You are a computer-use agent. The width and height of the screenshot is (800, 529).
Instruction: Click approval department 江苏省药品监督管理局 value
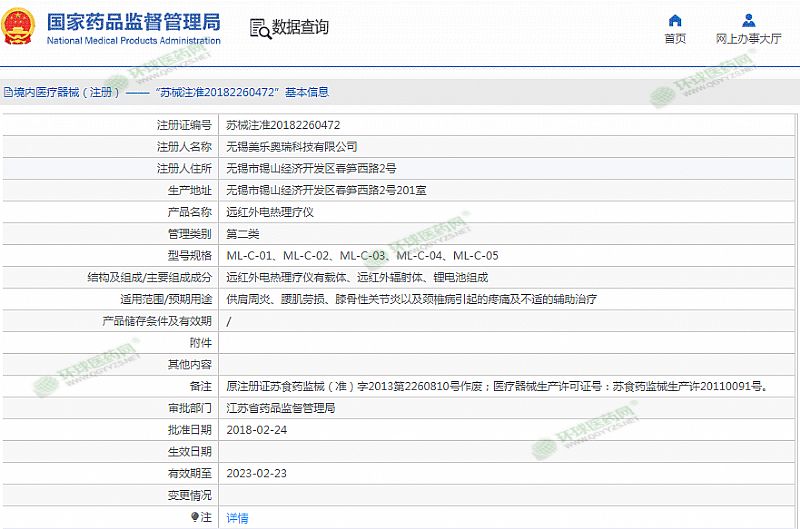[x=281, y=408]
